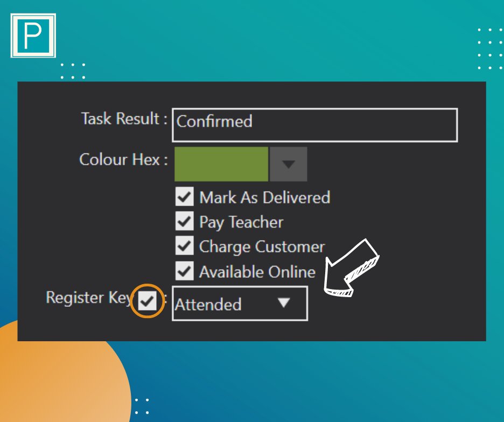Viewport: 504px width, 422px height.
Task: Click the Mark As Delivered text
Action: point(265,197)
